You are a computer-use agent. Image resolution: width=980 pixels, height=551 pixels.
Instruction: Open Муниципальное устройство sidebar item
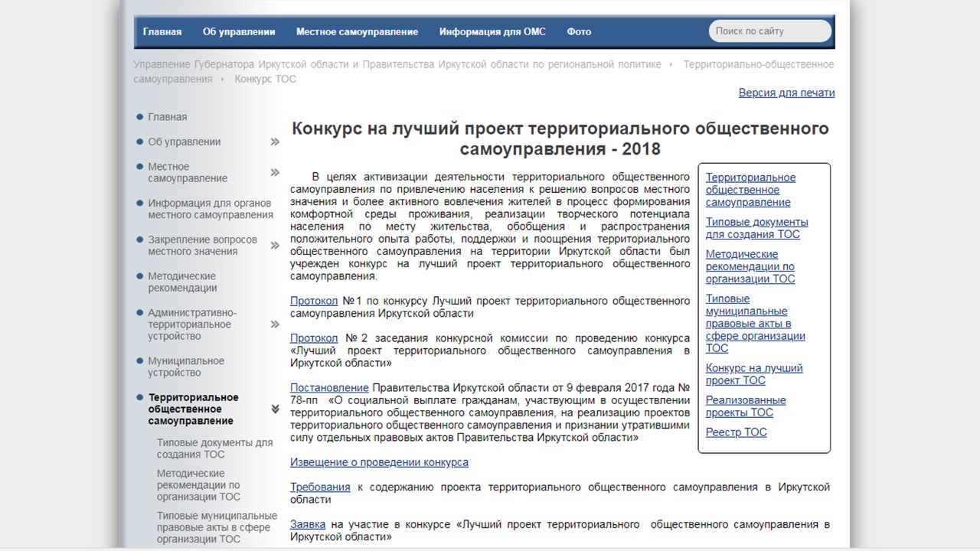click(x=186, y=367)
